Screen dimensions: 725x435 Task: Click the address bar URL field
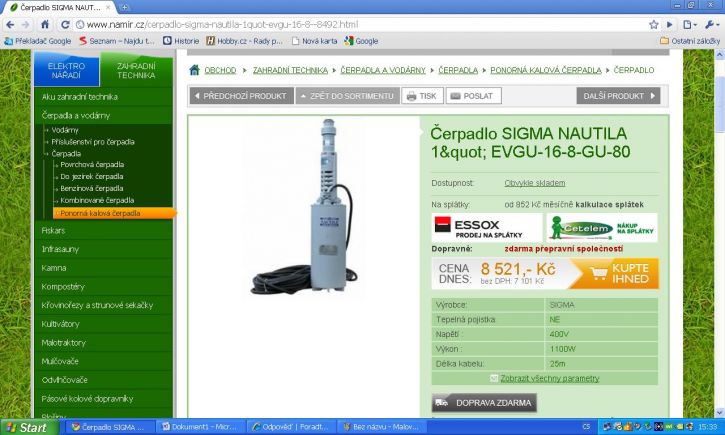point(361,25)
